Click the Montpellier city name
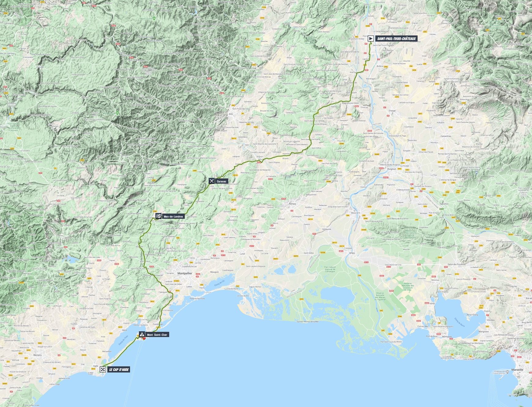The image size is (532, 407). coord(185,273)
